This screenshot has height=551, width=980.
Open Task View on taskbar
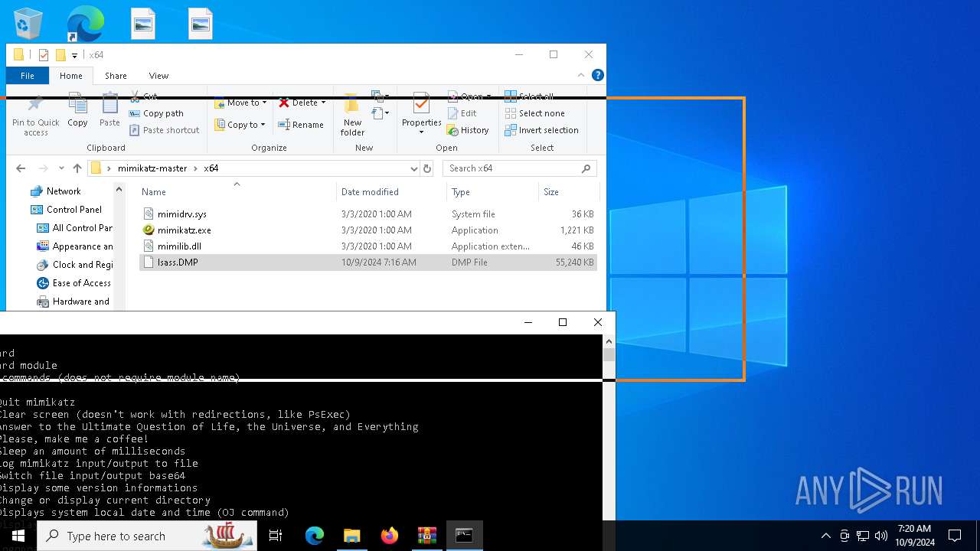click(x=276, y=536)
